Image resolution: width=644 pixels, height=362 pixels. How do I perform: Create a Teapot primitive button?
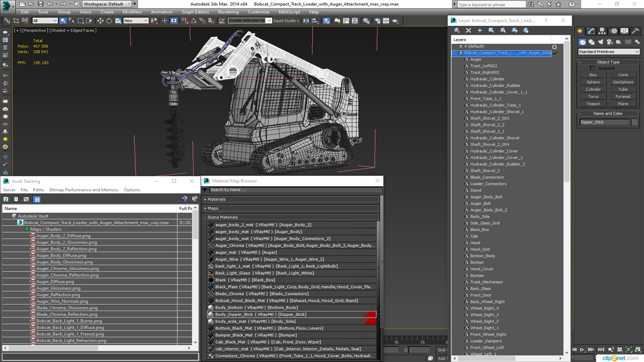click(593, 104)
